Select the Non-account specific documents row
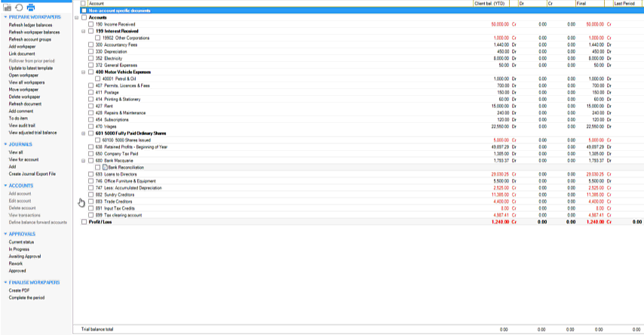The width and height of the screenshot is (644, 335). pyautogui.click(x=121, y=11)
